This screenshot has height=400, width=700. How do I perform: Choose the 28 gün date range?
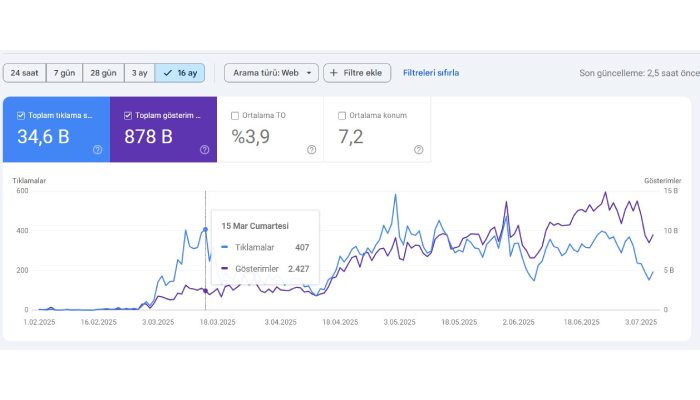point(103,73)
